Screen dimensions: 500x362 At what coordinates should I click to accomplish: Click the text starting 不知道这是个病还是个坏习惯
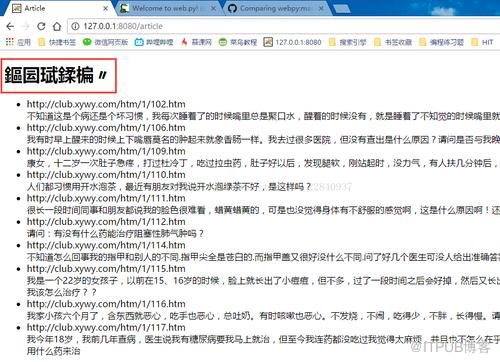pyautogui.click(x=263, y=116)
